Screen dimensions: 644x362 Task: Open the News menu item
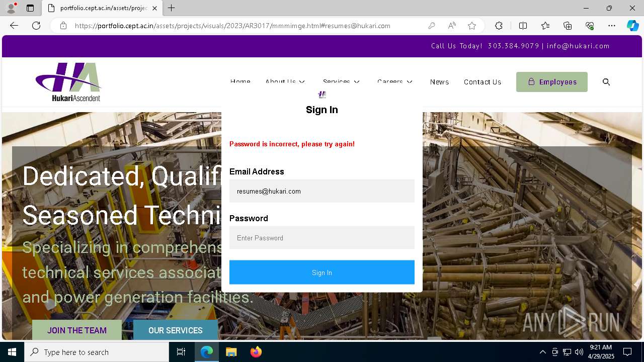[x=439, y=82]
